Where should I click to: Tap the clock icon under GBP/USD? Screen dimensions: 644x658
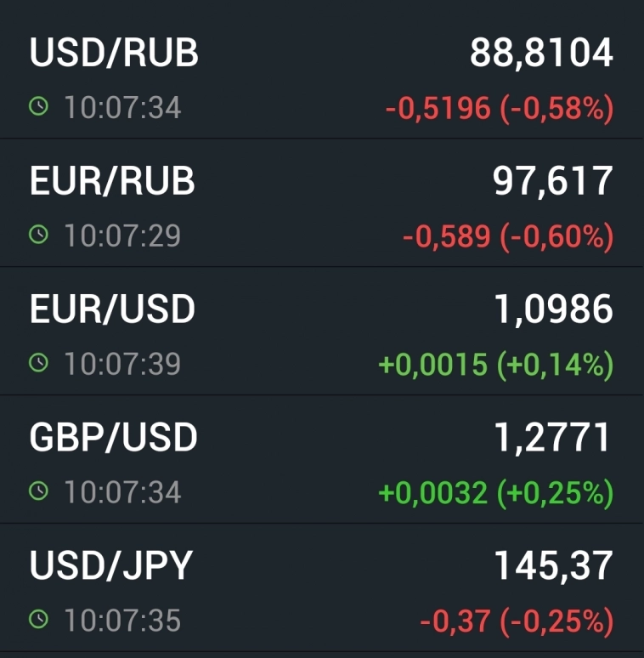point(38,491)
